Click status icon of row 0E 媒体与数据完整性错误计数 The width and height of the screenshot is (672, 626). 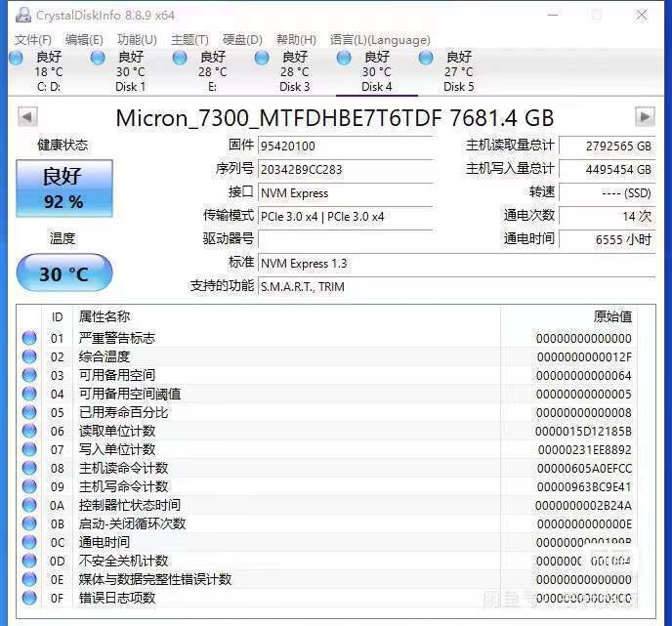tap(29, 579)
